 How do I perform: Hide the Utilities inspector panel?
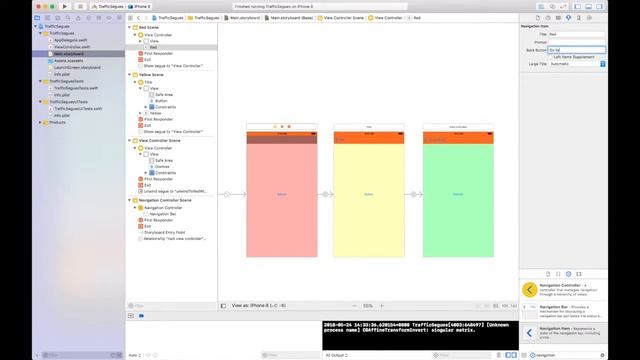point(599,7)
